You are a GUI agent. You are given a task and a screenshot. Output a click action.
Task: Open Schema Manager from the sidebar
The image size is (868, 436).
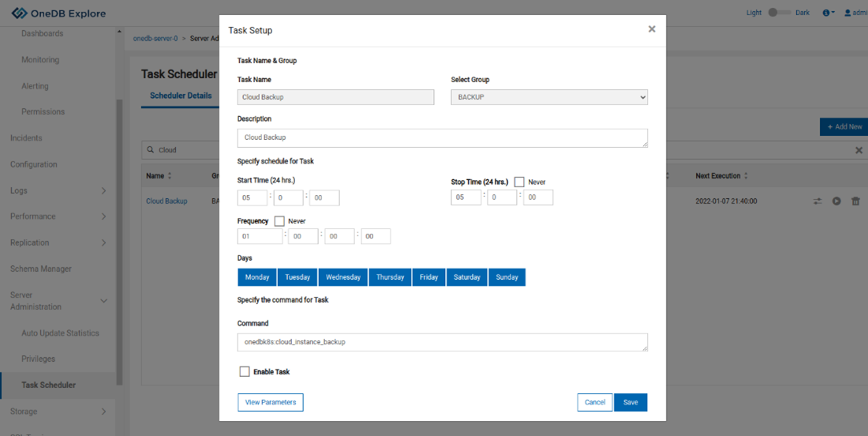pos(41,269)
